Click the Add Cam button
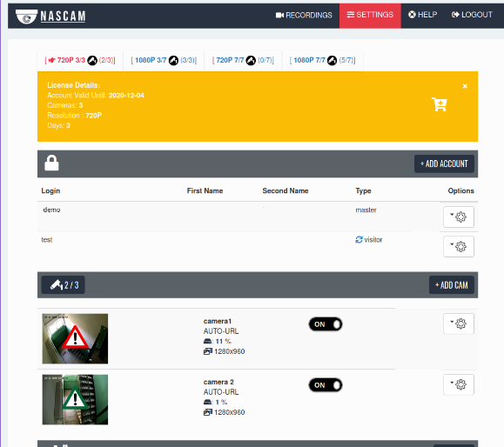The height and width of the screenshot is (447, 504). coord(452,285)
